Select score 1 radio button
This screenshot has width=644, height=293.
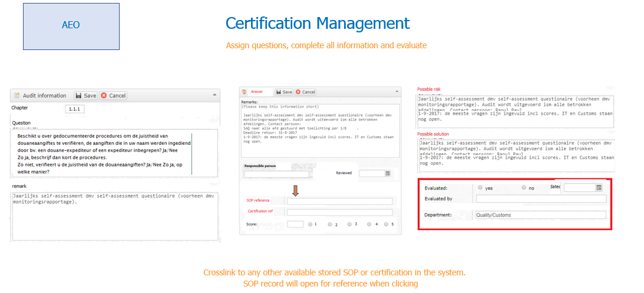click(x=311, y=224)
